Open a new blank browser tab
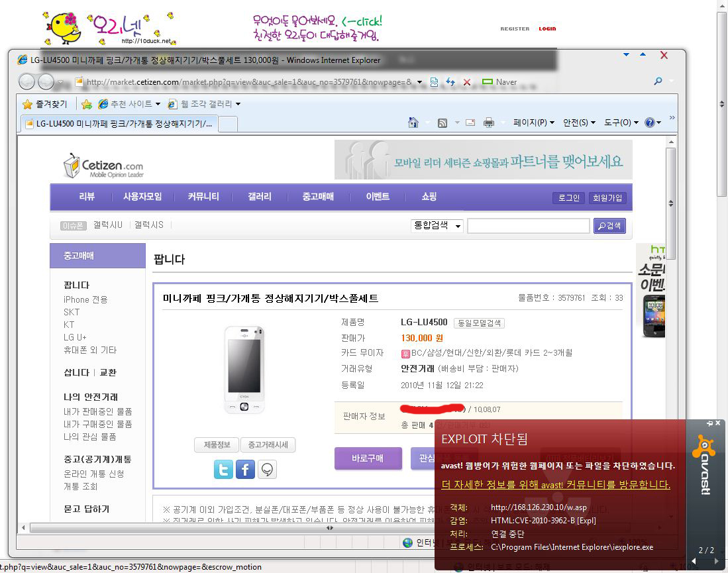 coord(227,125)
